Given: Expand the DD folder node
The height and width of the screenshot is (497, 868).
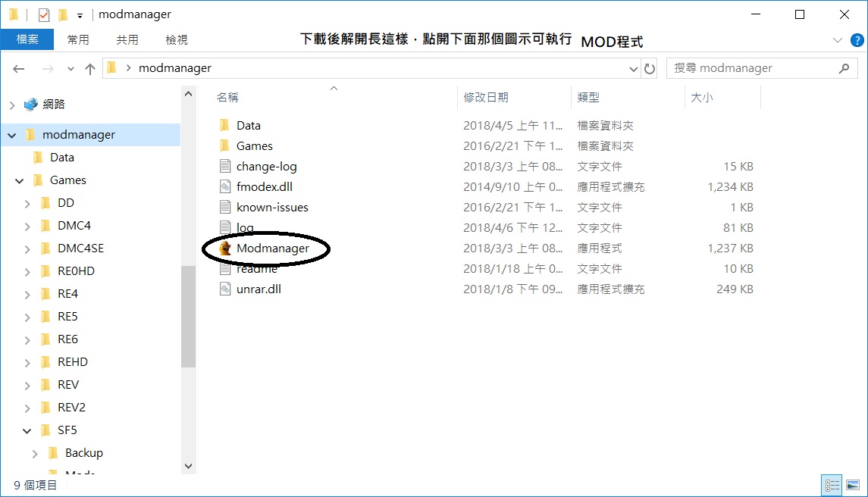Looking at the screenshot, I should [x=27, y=204].
